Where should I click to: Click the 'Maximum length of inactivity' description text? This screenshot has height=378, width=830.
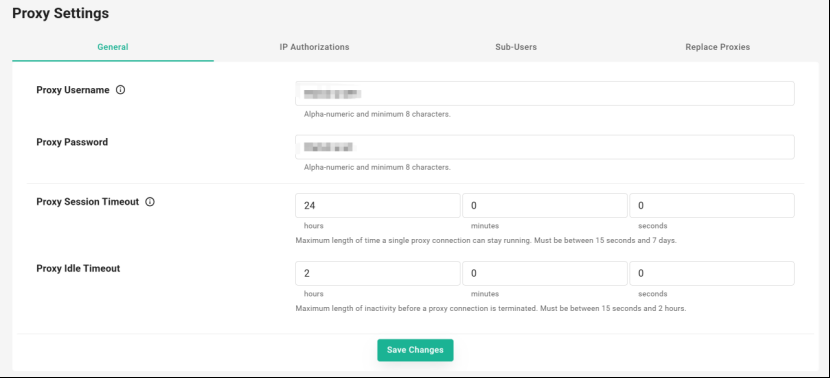(x=491, y=308)
